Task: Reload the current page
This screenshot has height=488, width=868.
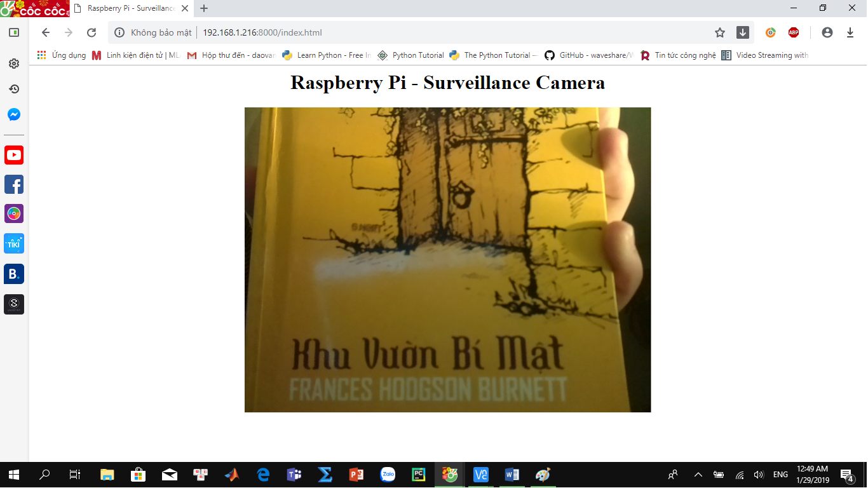Action: tap(92, 32)
